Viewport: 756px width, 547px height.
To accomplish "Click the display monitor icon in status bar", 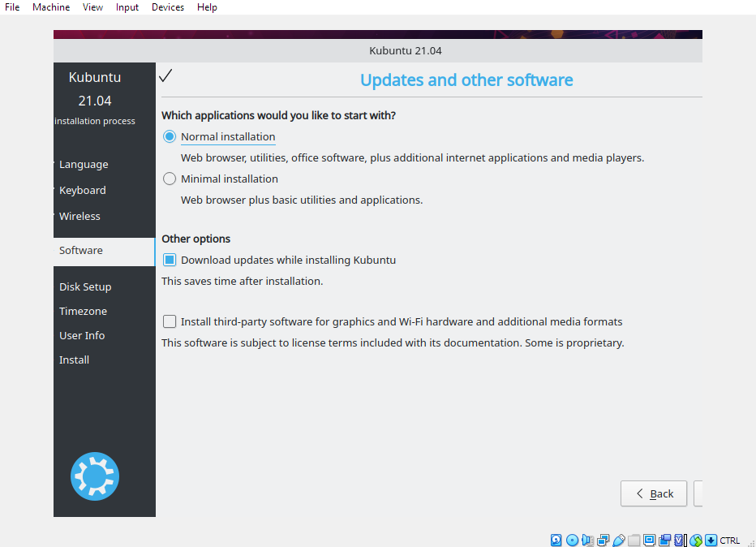I will click(x=650, y=541).
